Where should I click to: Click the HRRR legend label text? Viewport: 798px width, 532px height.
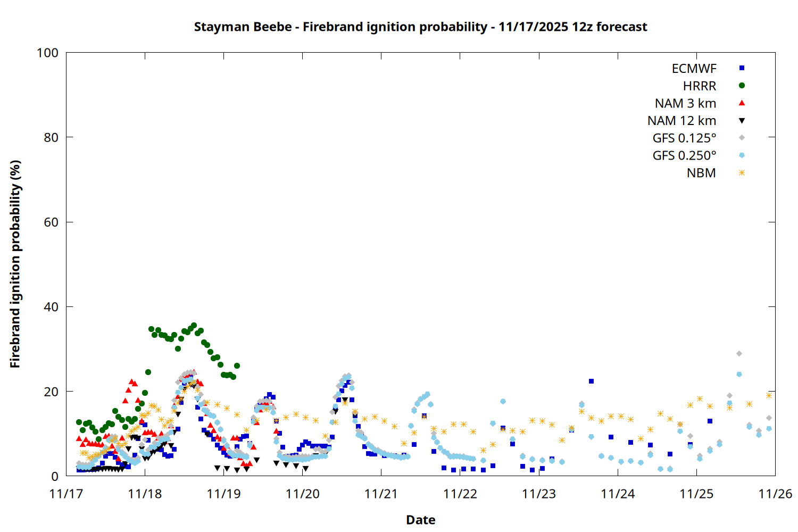click(x=700, y=86)
